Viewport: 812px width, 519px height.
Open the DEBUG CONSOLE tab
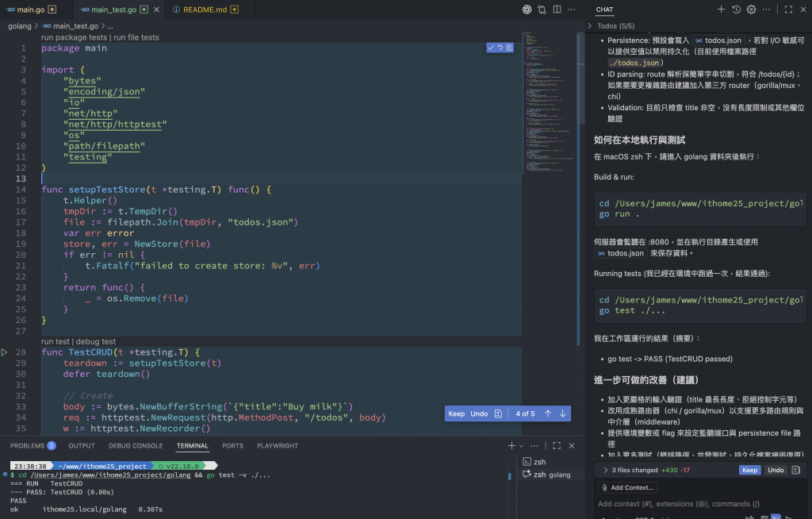136,446
